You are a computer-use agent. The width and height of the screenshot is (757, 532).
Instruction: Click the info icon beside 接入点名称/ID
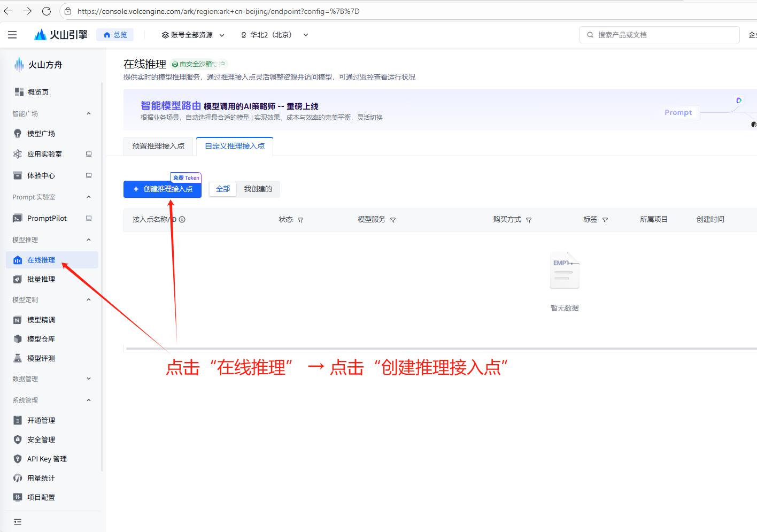[183, 219]
